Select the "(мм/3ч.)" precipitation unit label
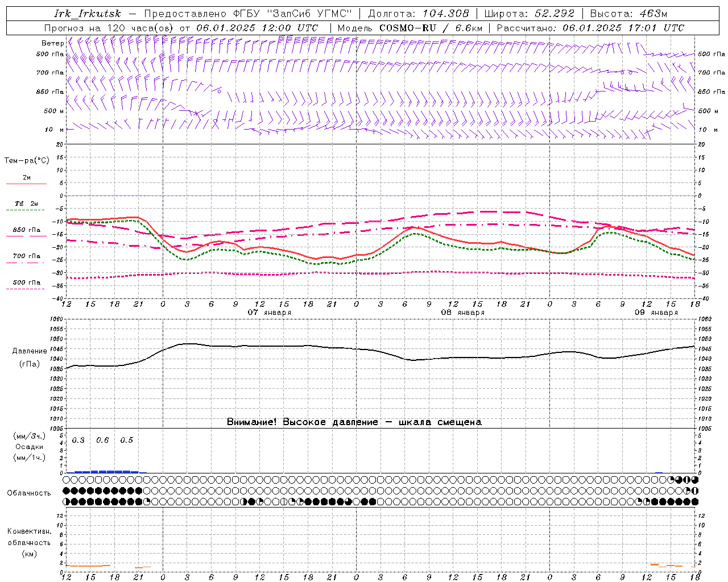The image size is (728, 582). 30,436
